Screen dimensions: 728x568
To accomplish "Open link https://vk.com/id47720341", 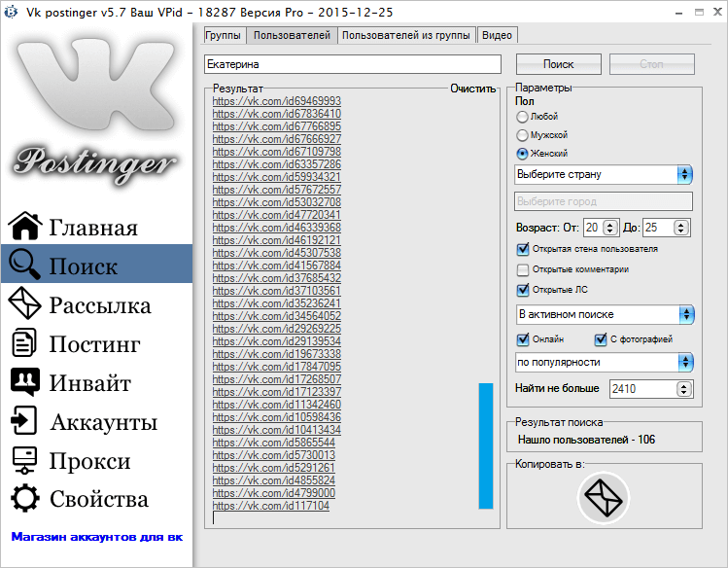I will coord(277,215).
